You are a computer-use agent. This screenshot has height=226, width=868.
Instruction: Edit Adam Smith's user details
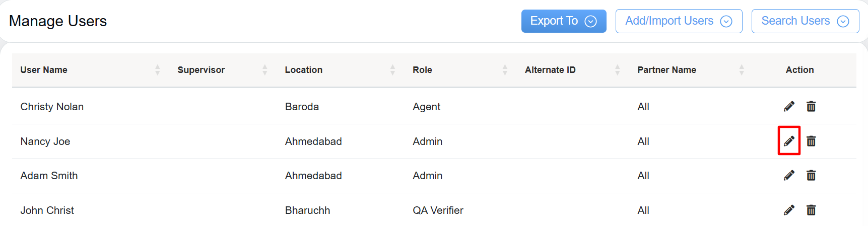click(x=789, y=175)
